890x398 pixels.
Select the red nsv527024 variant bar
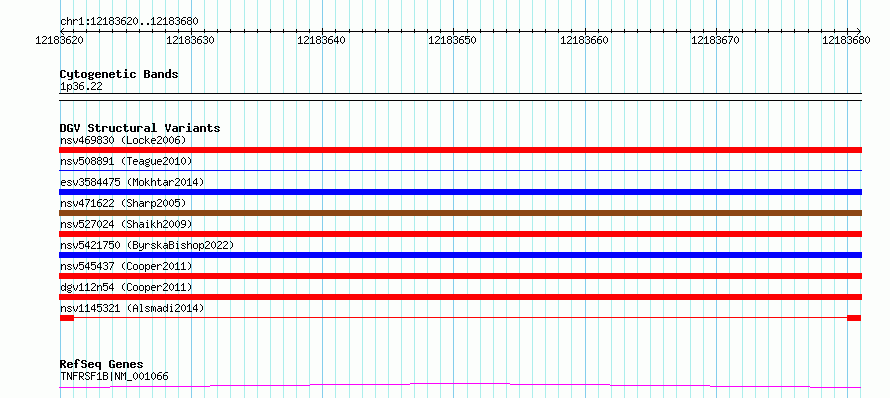tap(460, 234)
